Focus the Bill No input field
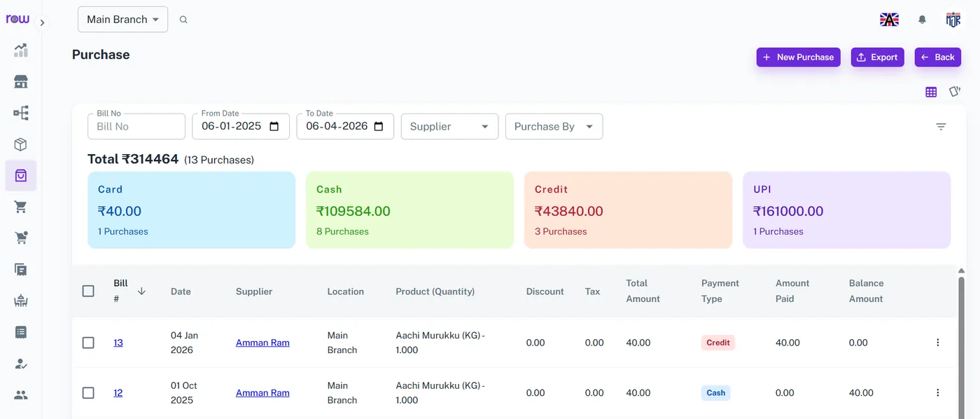 pos(136,127)
